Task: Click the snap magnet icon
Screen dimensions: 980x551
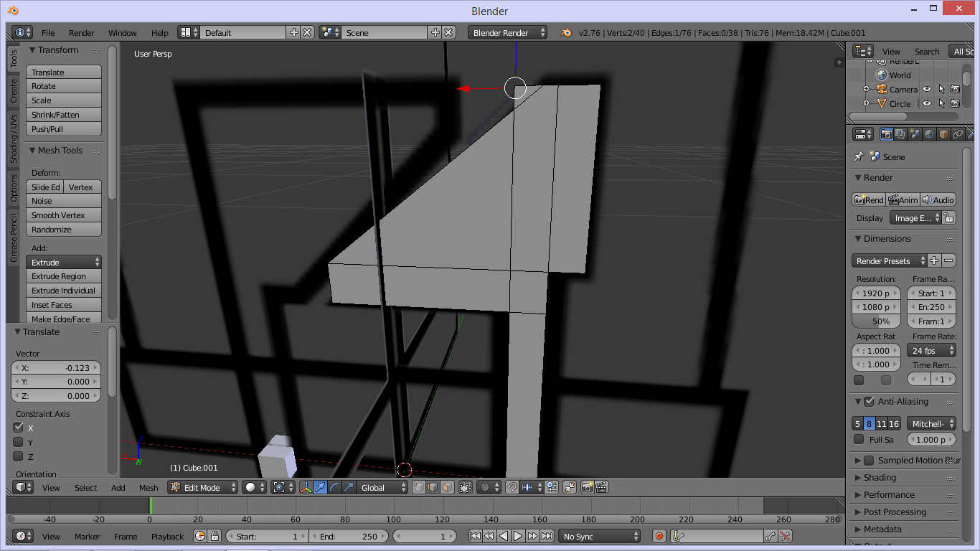Action: pos(512,487)
